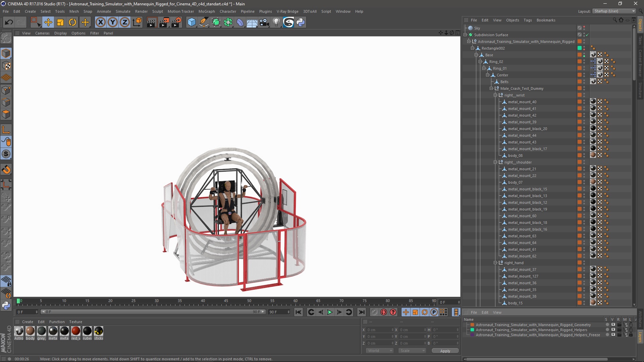The height and width of the screenshot is (362, 644).
Task: Click the Undo arrow icon
Action: point(9,22)
